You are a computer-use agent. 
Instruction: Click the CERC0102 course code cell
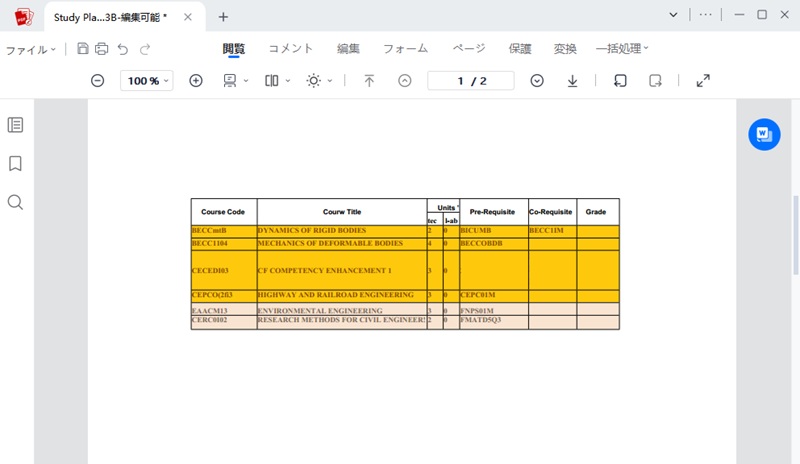pyautogui.click(x=223, y=321)
